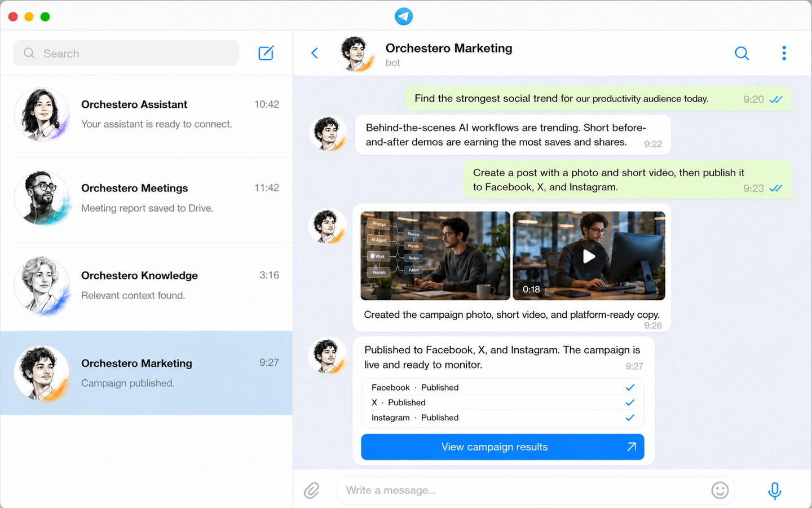The image size is (812, 508).
Task: Open search in Orchestero Marketing chat
Action: tap(742, 53)
